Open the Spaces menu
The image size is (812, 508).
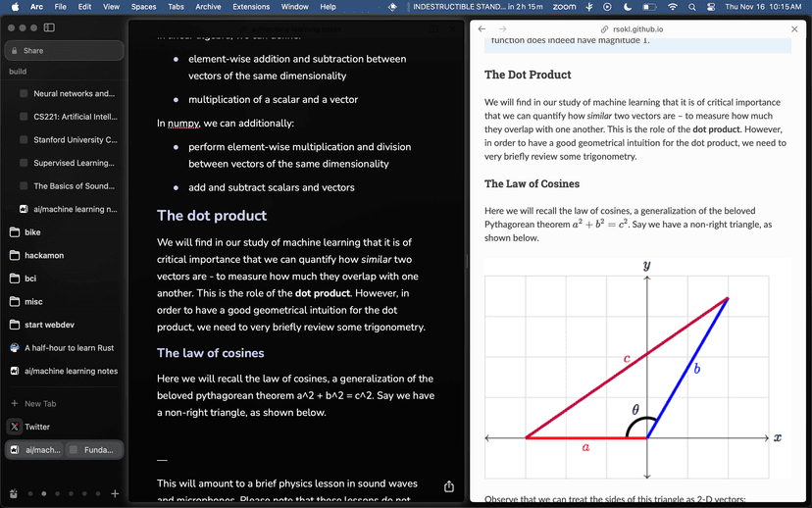click(x=143, y=7)
